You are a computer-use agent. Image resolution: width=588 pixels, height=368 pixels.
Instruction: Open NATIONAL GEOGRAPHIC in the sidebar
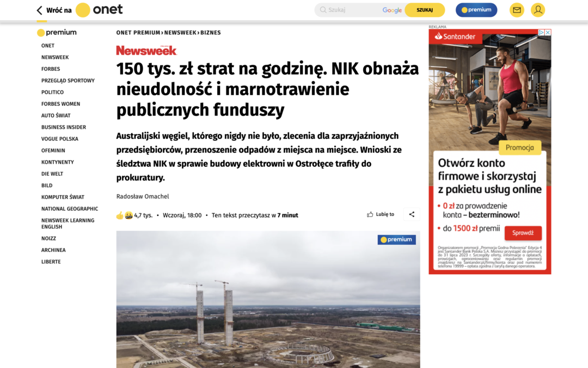coord(70,209)
